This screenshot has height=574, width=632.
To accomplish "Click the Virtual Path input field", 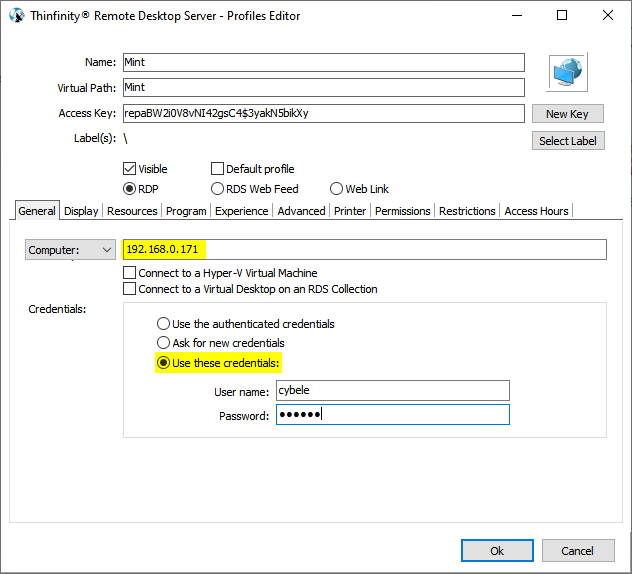I will pos(324,87).
